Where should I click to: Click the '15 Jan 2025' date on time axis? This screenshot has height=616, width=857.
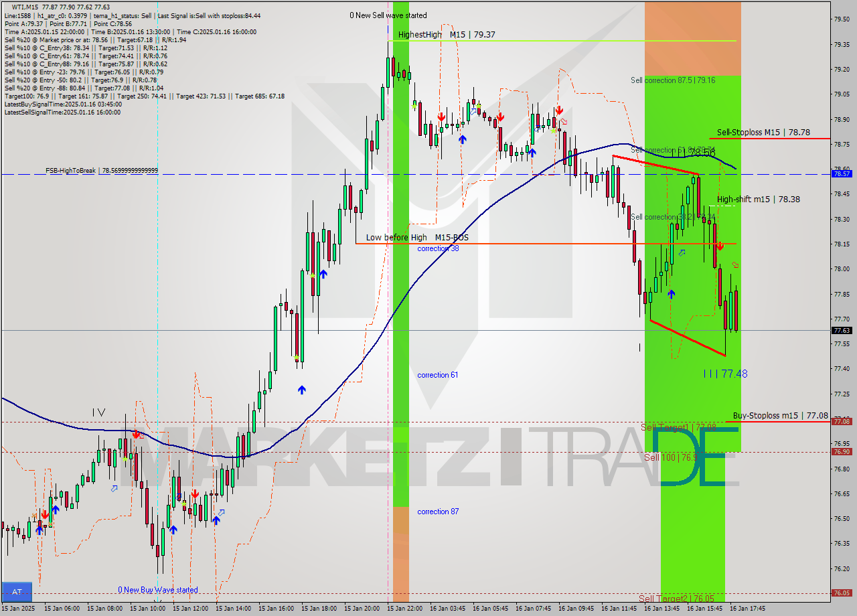(x=19, y=609)
